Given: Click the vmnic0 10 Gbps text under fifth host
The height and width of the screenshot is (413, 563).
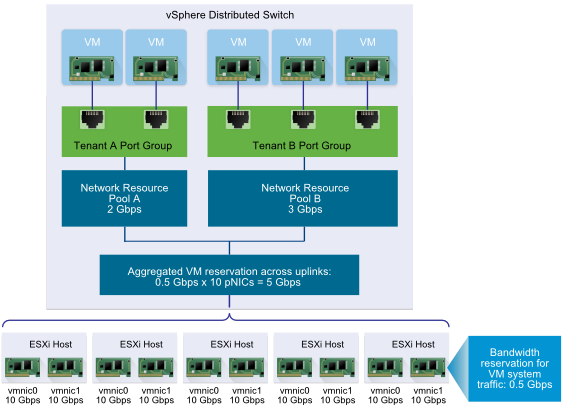Looking at the screenshot, I should pos(385,395).
